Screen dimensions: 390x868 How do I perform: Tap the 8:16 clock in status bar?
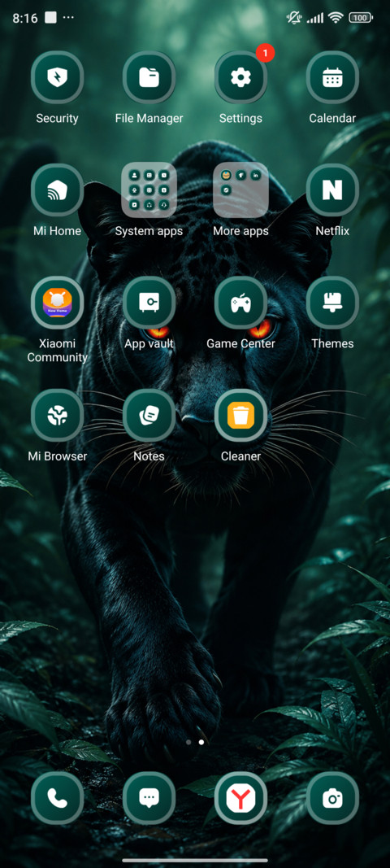[25, 18]
